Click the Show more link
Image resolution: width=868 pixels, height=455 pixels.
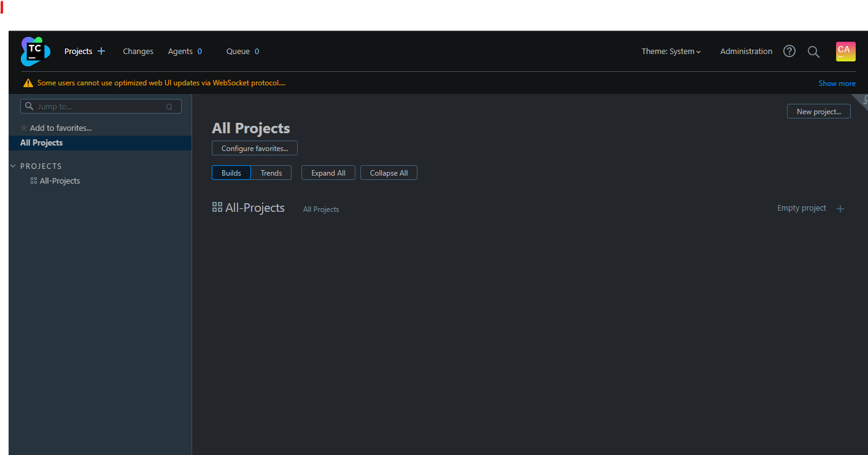(x=837, y=83)
